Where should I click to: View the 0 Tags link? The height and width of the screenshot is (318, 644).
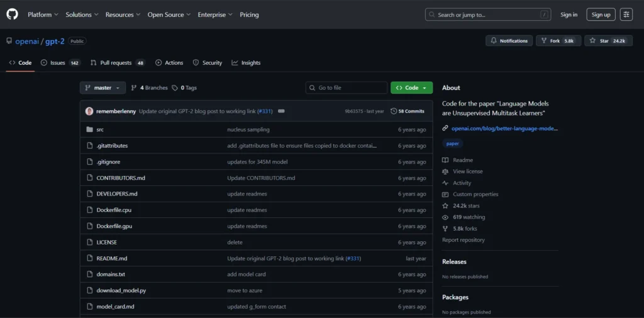pyautogui.click(x=184, y=88)
